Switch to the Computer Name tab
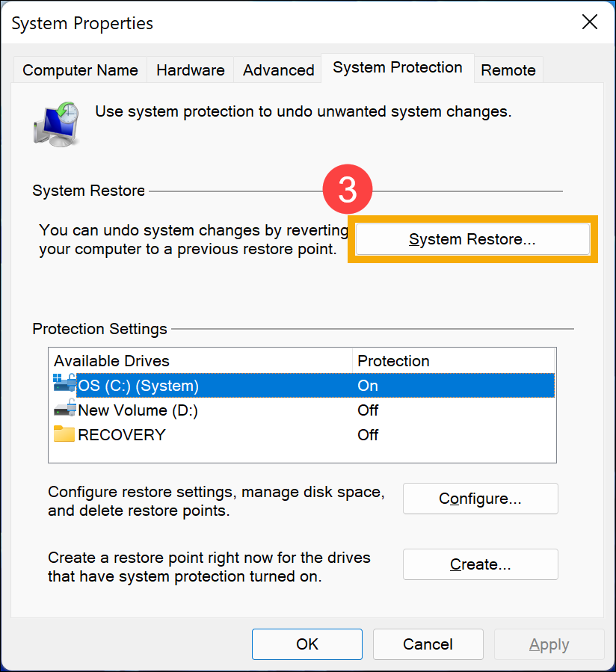The height and width of the screenshot is (672, 616). click(x=80, y=70)
